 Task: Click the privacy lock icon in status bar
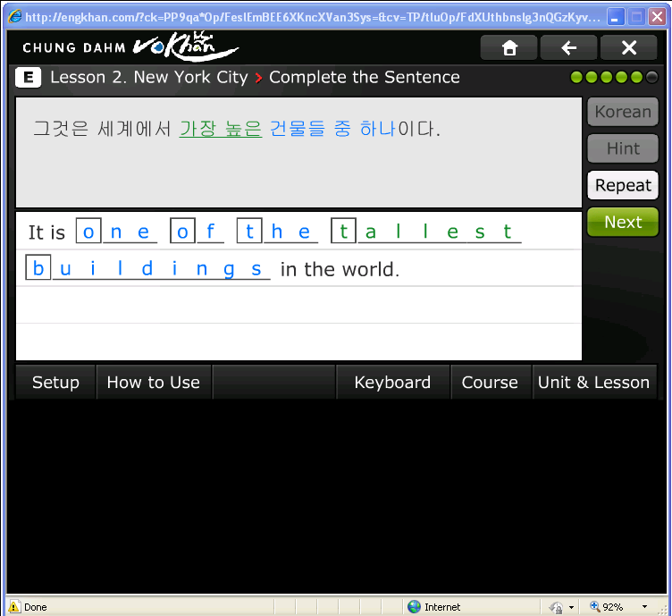click(556, 607)
